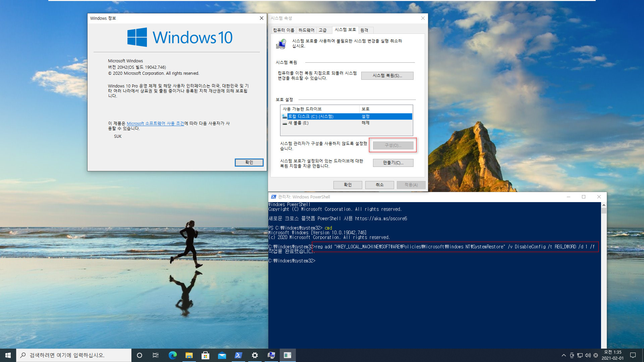Select the 로컬 디스크 (C:) (시스템) drive row

tap(347, 116)
